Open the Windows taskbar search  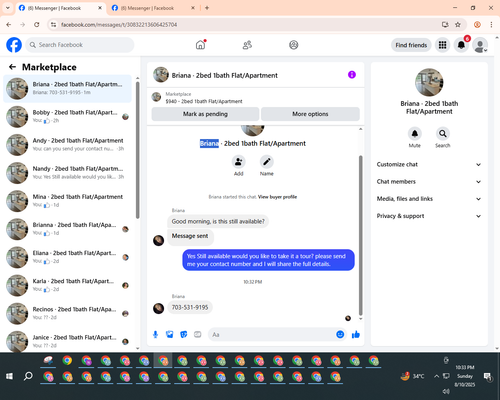click(28, 376)
